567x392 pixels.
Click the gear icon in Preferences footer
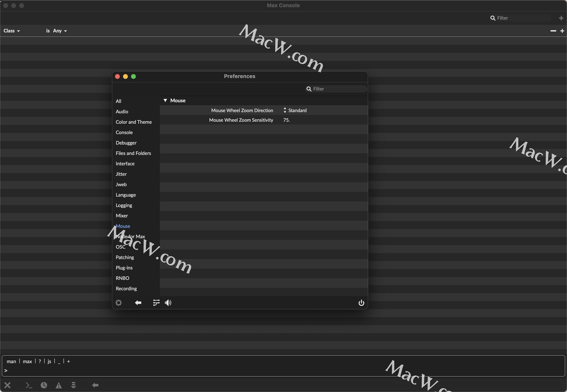pos(118,303)
